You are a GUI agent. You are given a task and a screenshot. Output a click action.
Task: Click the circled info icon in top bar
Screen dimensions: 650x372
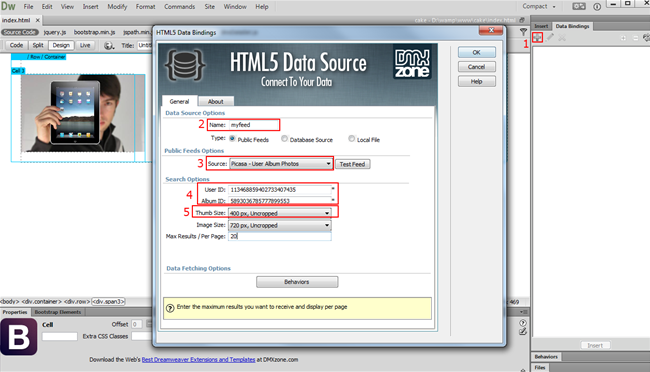tap(597, 7)
